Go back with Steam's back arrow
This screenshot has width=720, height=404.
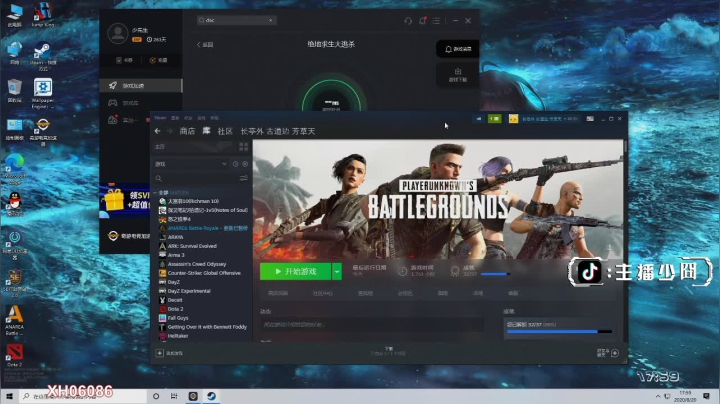point(158,131)
